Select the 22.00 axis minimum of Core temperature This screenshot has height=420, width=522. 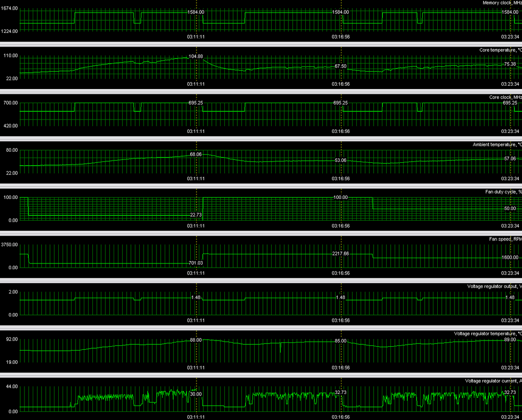[x=12, y=79]
